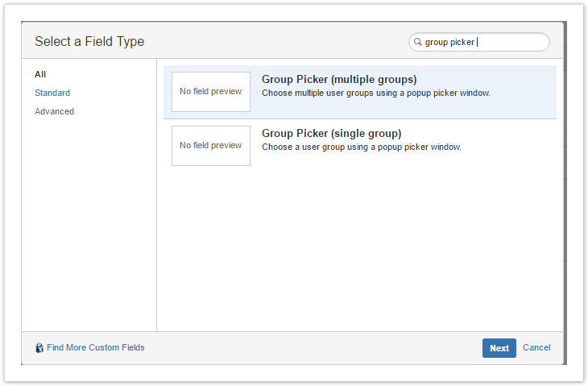This screenshot has height=386, width=588.
Task: Click the dialog header space left of the search box
Action: click(x=274, y=41)
